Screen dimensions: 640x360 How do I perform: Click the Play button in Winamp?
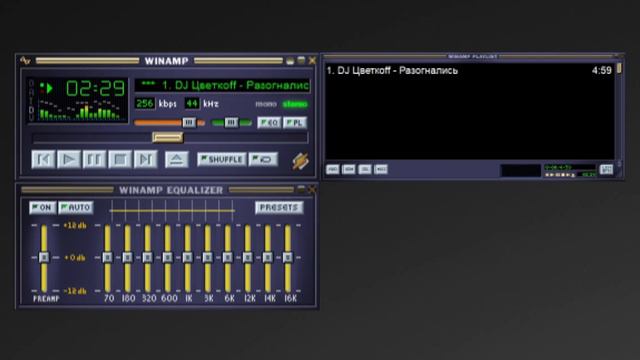(x=69, y=159)
